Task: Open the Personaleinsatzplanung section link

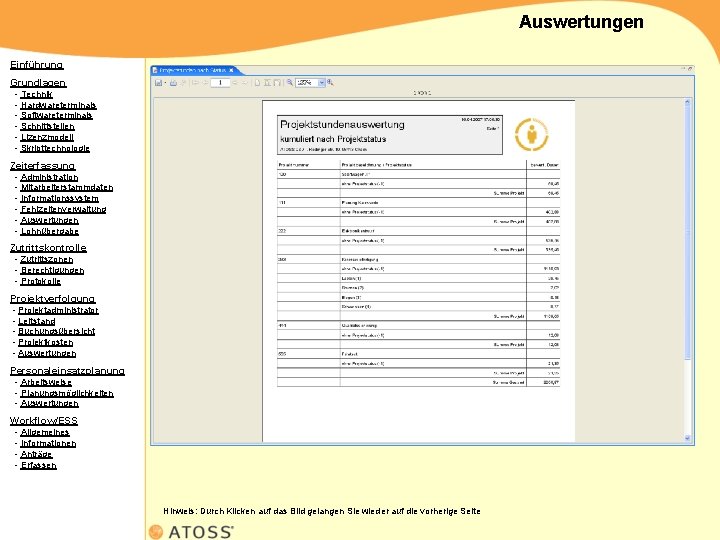Action: tap(68, 371)
